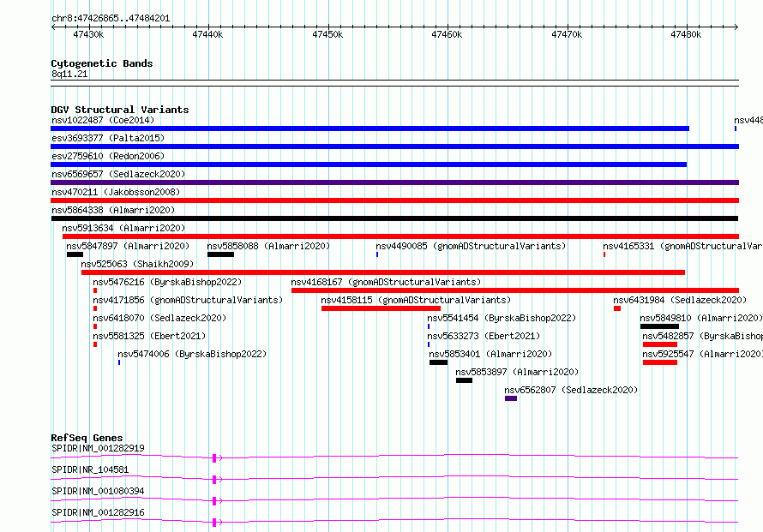
Task: Click the nsv5633273 (Ebert2021) variant label
Action: coord(484,336)
